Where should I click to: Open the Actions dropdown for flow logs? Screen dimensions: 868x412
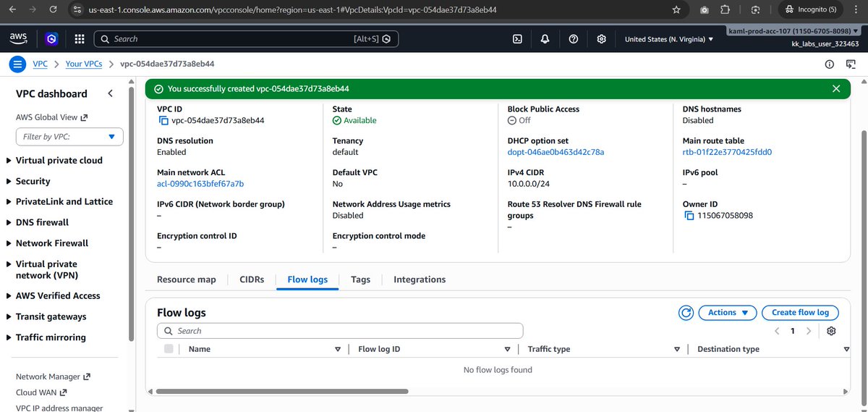(x=728, y=313)
